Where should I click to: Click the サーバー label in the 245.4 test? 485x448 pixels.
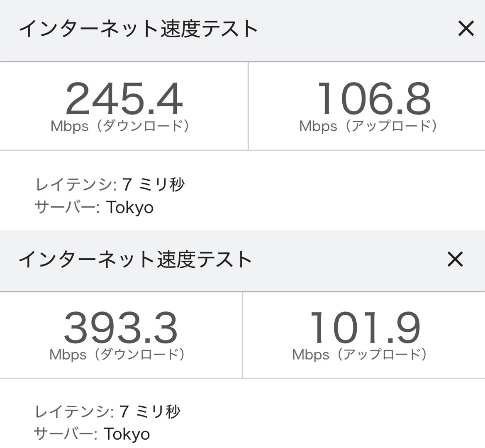[66, 207]
